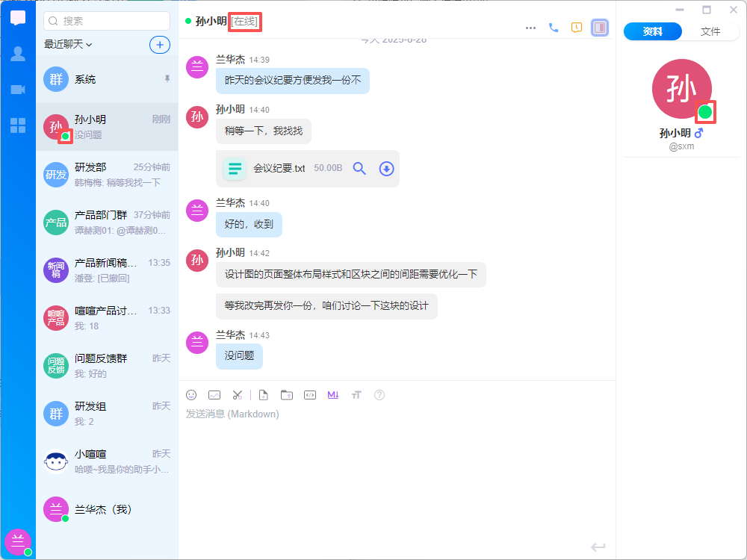Download the 会议纪要.txt file
The width and height of the screenshot is (747, 560).
[x=386, y=169]
